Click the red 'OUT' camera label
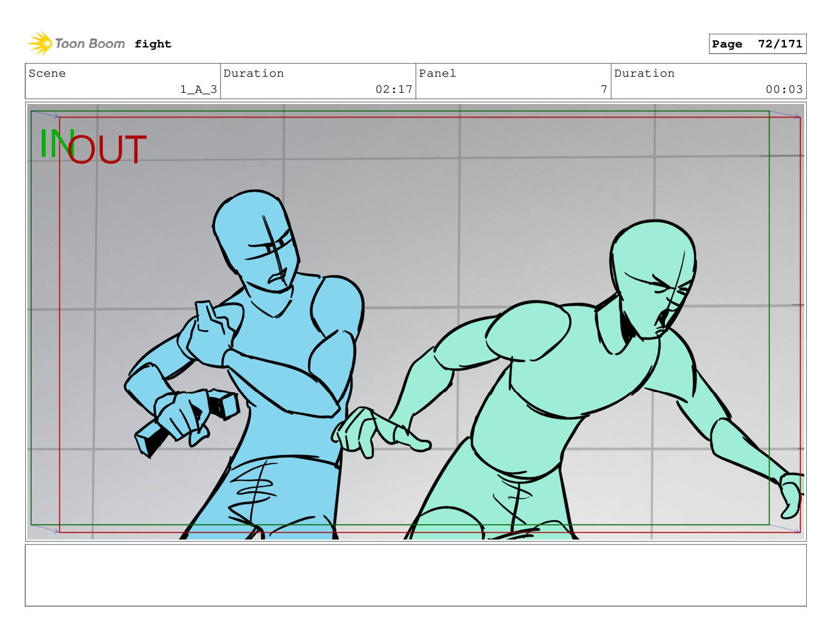Screen dimensions: 832x644 point(107,150)
